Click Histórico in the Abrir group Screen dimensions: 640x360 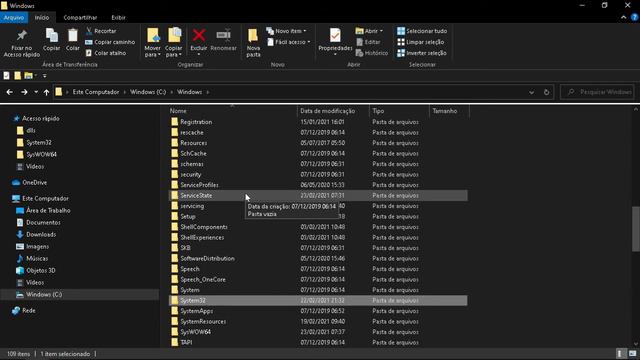point(372,53)
